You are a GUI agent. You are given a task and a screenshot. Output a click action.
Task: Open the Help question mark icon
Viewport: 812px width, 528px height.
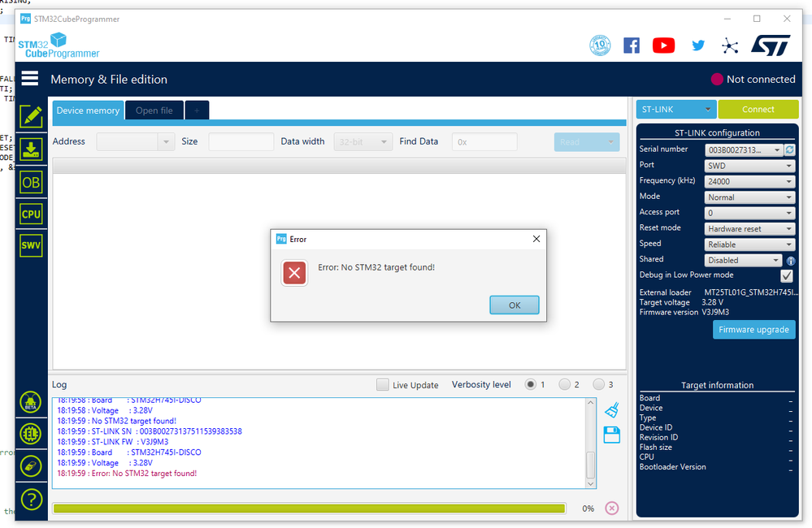click(31, 500)
